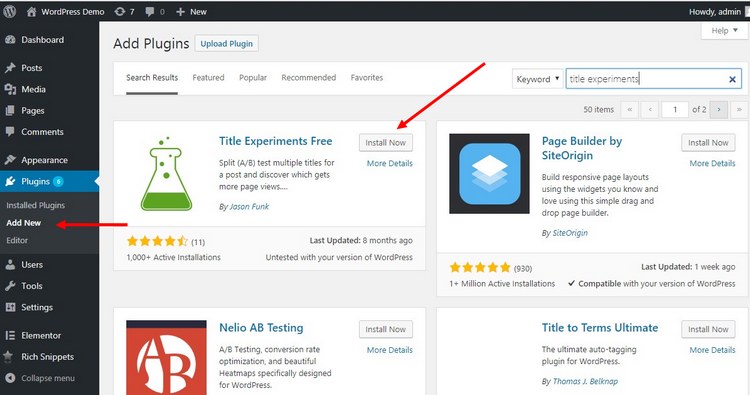Open Add New plugins submenu item
Image resolution: width=750 pixels, height=395 pixels.
[23, 223]
